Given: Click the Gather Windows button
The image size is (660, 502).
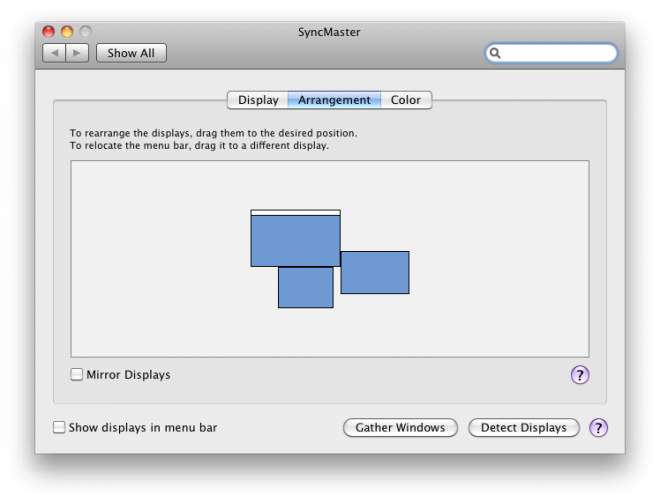Looking at the screenshot, I should 400,428.
